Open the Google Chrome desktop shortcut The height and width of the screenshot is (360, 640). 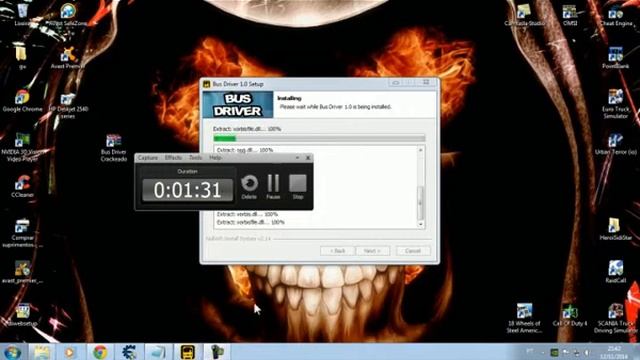click(22, 101)
